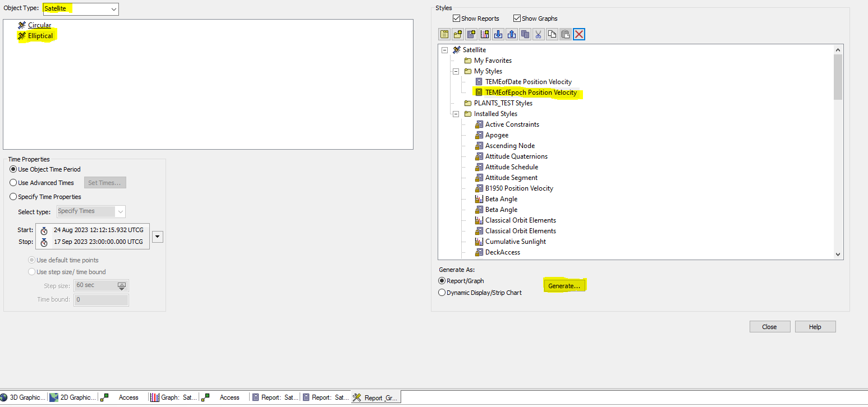The height and width of the screenshot is (407, 868).
Task: Select B1950 Position Velocity style
Action: point(519,188)
